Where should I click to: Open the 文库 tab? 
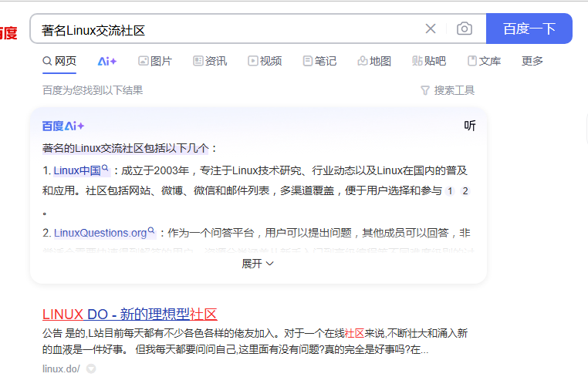click(x=484, y=61)
